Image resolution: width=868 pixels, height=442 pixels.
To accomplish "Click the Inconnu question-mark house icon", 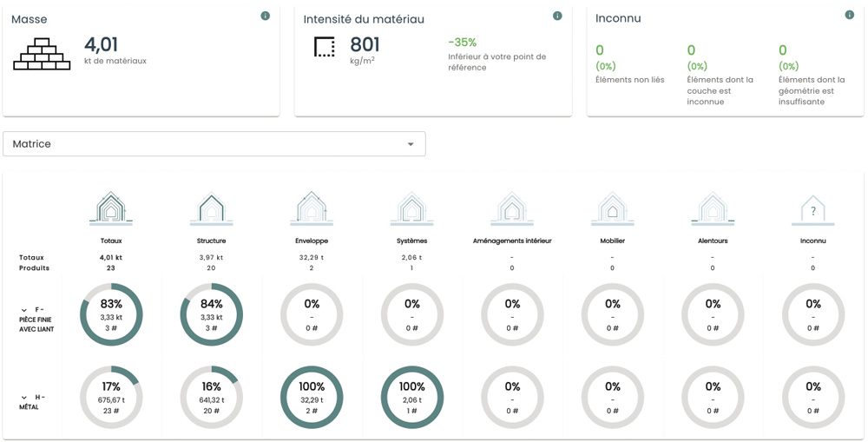I will click(813, 210).
